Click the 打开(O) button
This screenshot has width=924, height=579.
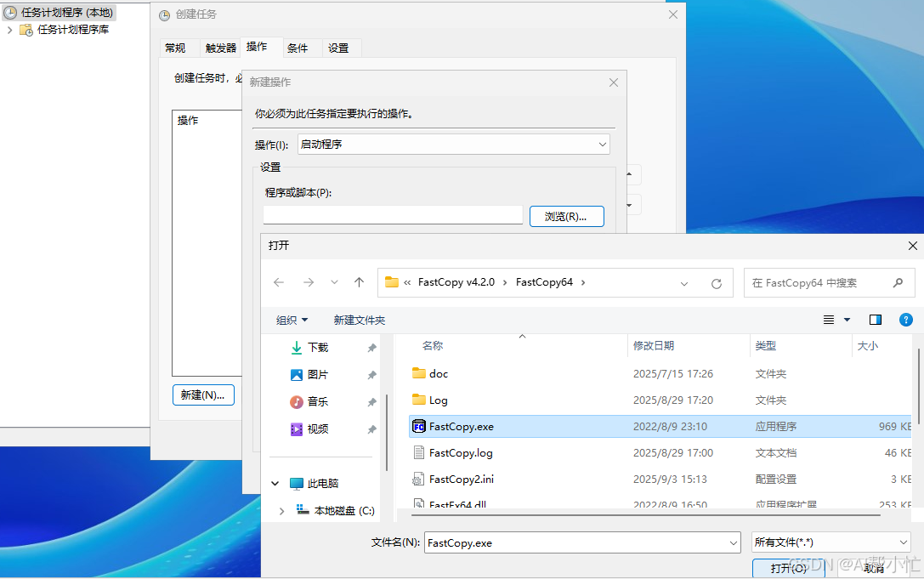coord(787,568)
